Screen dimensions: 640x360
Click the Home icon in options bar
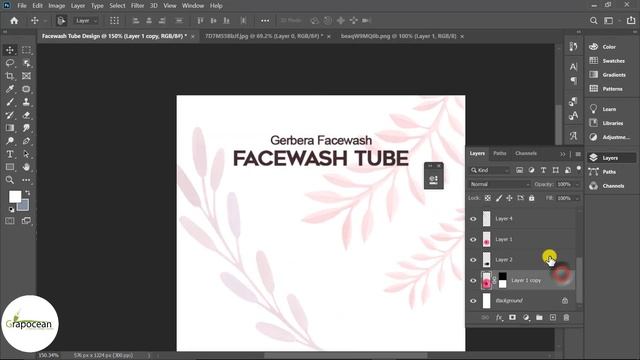click(14, 20)
